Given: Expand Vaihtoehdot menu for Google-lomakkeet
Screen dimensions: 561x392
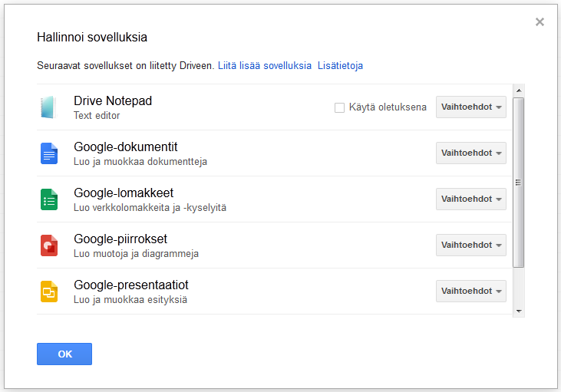Looking at the screenshot, I should pos(471,199).
